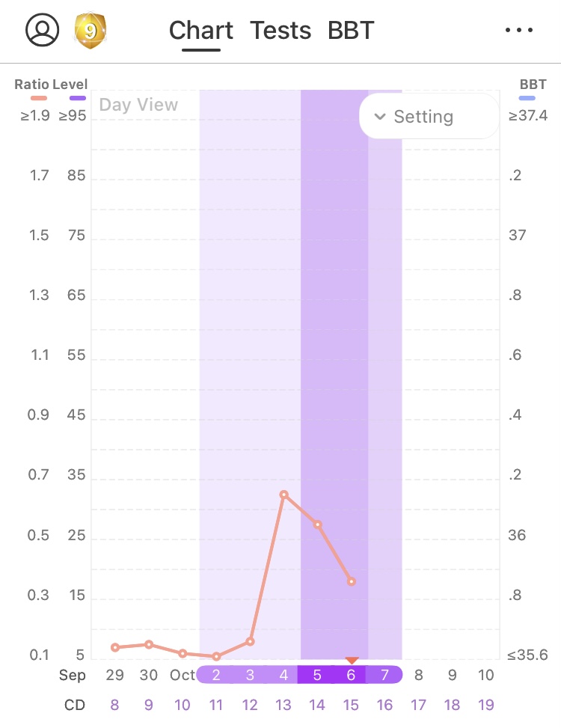Viewport: 561px width, 728px height.
Task: Tap the peak ratio point on Oct 4
Action: tap(284, 495)
